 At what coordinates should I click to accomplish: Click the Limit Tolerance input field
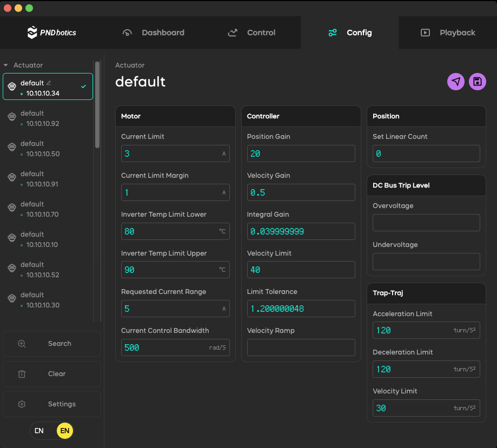pos(301,309)
